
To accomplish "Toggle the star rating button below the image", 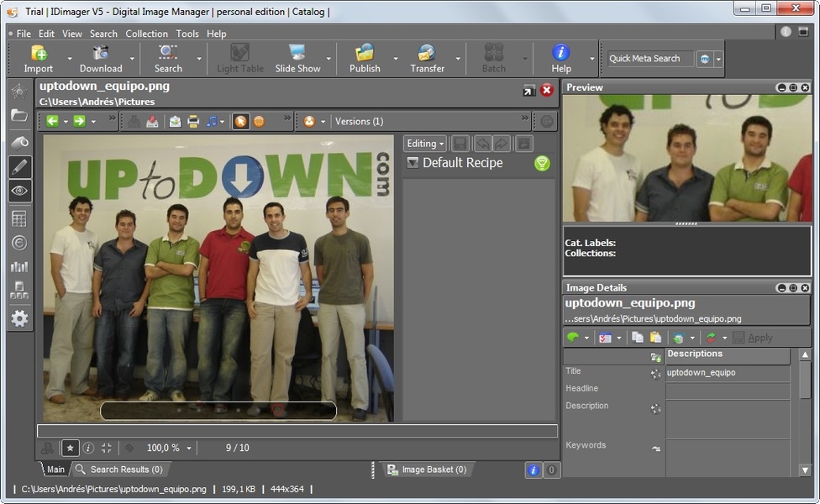I will click(70, 448).
